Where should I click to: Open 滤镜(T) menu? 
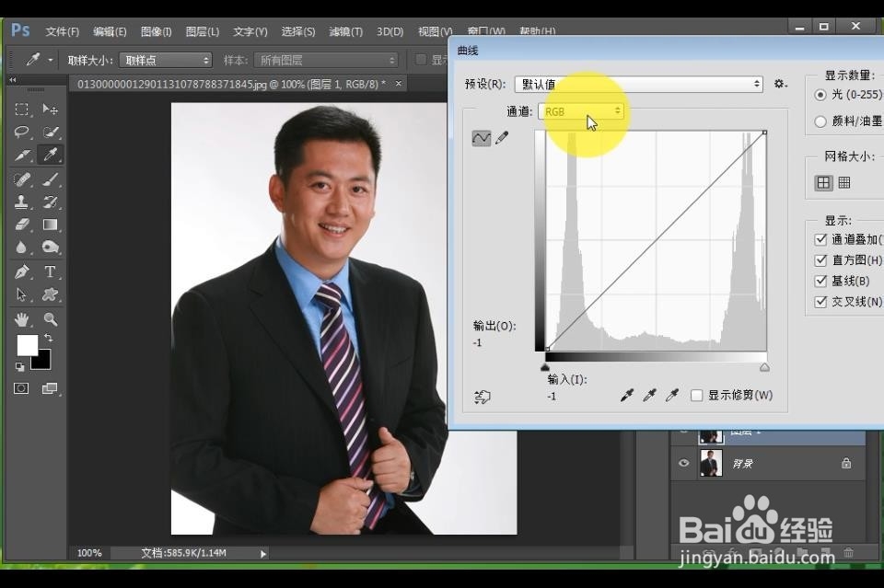[345, 31]
